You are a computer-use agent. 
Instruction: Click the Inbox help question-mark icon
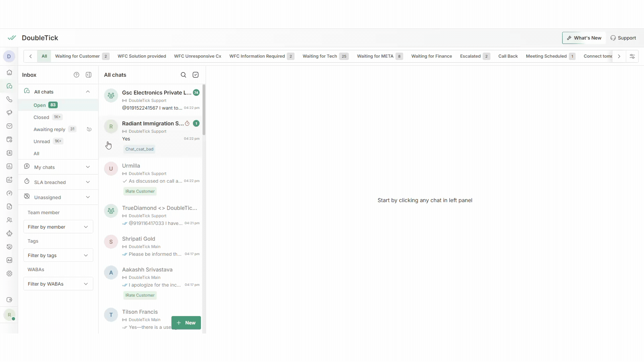coord(76,75)
